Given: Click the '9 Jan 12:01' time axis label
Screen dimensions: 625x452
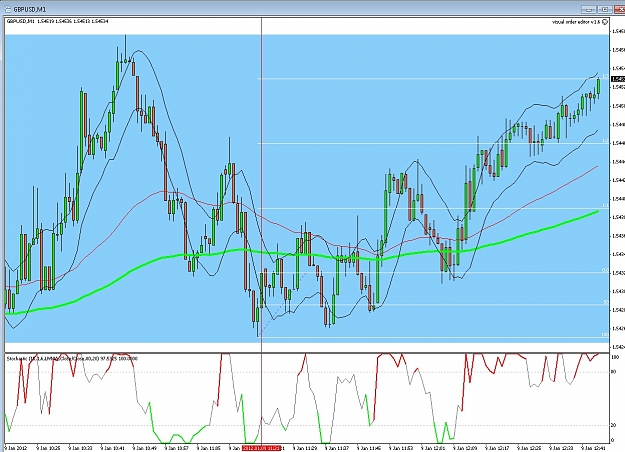Looking at the screenshot, I should pyautogui.click(x=433, y=448).
